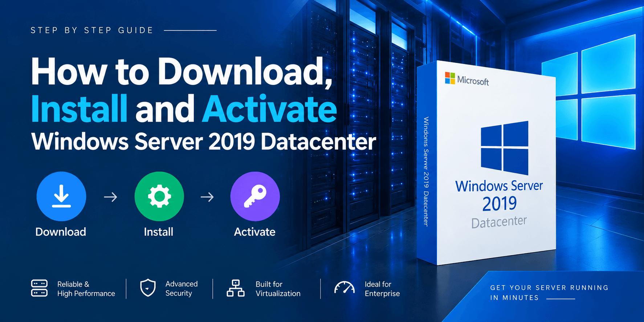
Task: Click the 'Download' label under the blue circle
Action: (x=61, y=232)
